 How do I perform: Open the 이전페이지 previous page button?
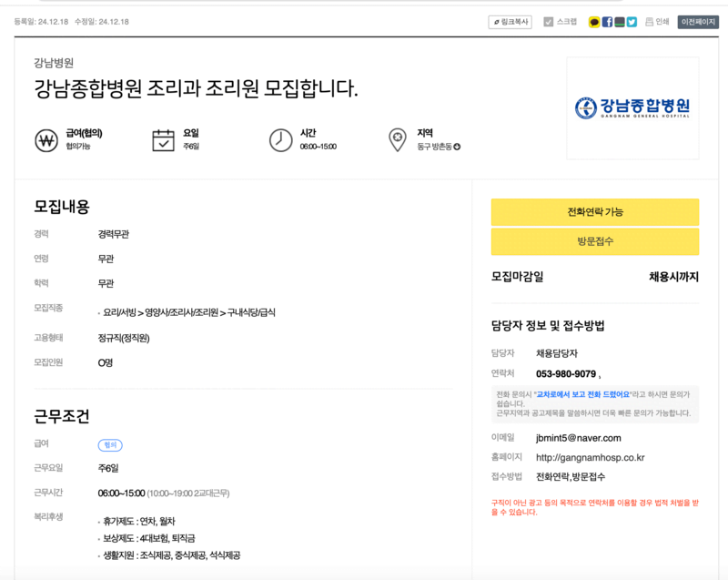coord(699,23)
